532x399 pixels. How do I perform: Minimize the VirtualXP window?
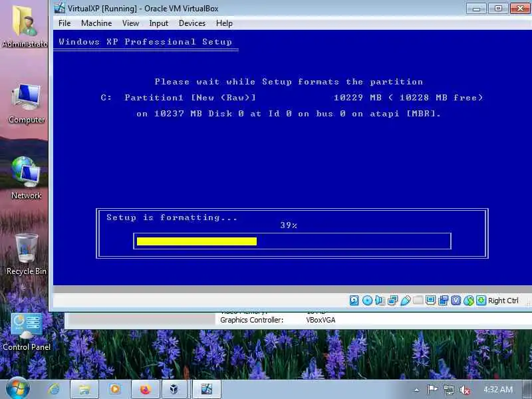(476, 8)
